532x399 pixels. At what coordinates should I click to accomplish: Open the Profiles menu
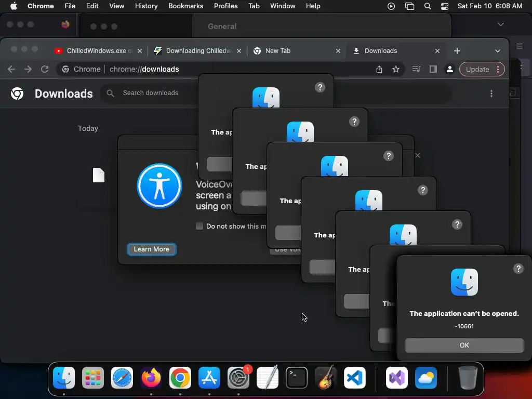[x=225, y=6]
